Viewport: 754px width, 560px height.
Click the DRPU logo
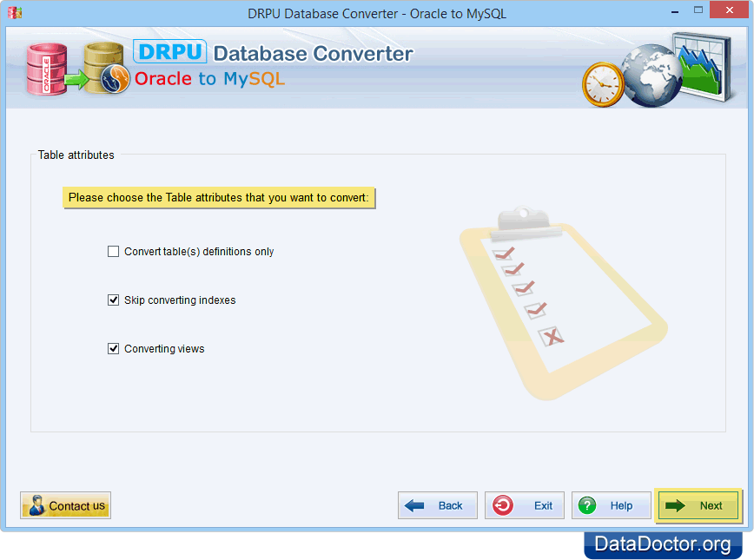[x=169, y=51]
